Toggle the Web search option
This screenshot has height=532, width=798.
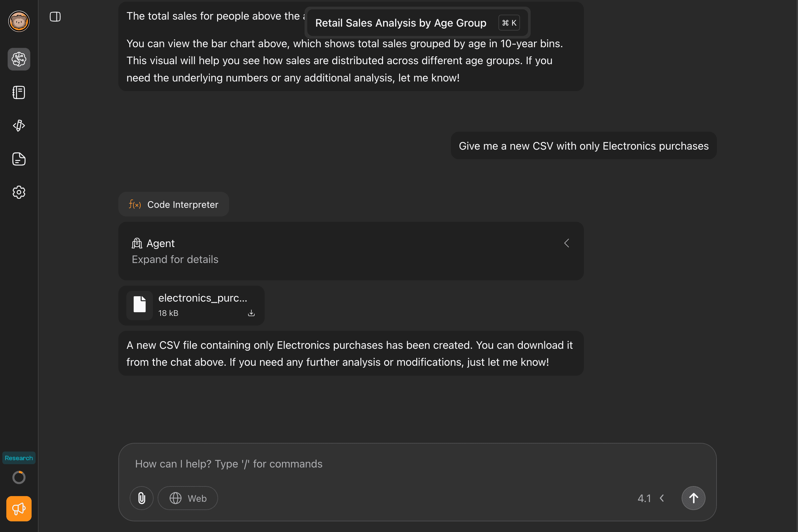(188, 498)
